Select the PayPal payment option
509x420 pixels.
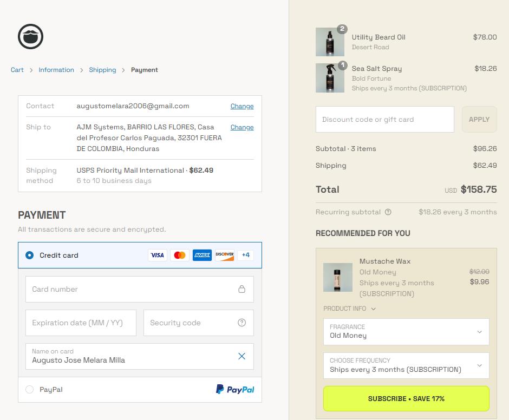(x=30, y=389)
